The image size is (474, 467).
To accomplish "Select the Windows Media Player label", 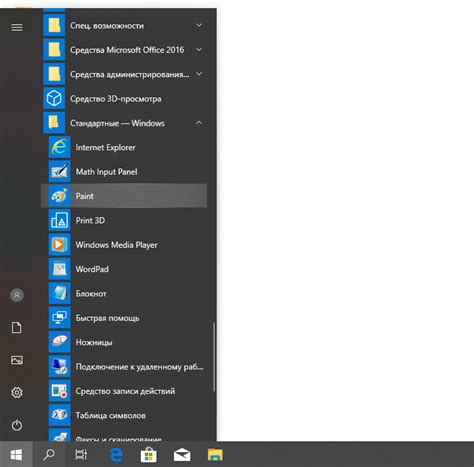I will (116, 245).
